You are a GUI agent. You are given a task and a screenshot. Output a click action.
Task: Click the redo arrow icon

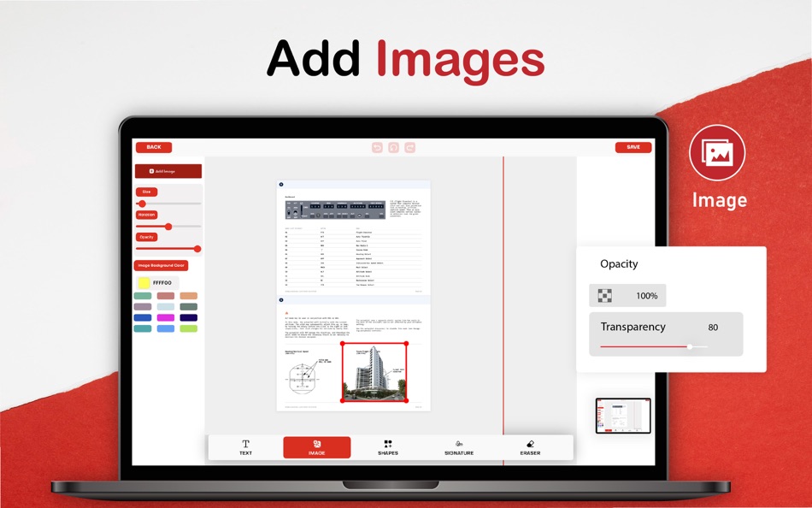point(409,148)
